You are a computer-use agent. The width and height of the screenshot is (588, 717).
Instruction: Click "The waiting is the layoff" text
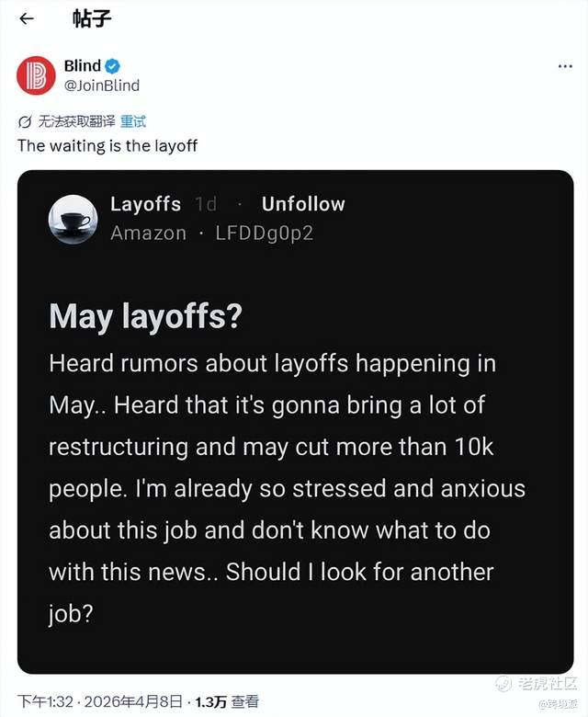(x=107, y=145)
